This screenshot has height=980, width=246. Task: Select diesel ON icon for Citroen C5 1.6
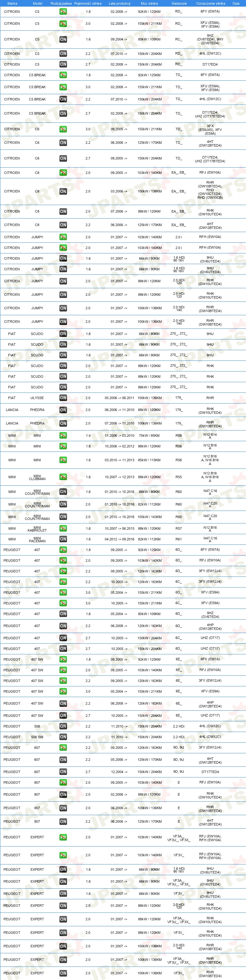pos(63,40)
